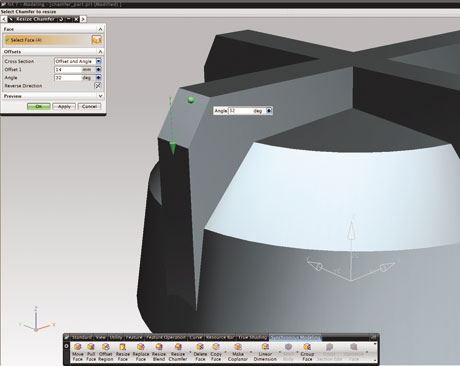This screenshot has height=366, width=460.
Task: Confirm the dialog with OK
Action: coord(39,106)
